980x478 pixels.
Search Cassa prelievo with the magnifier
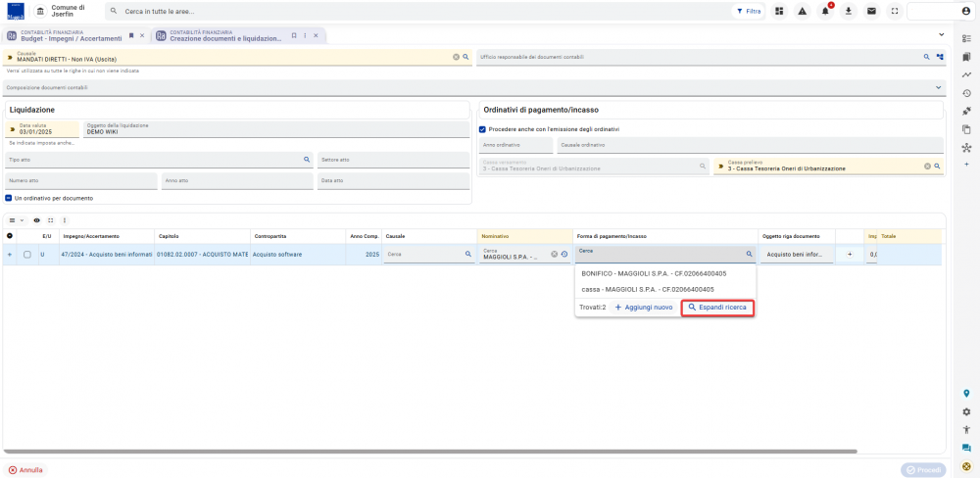click(937, 167)
